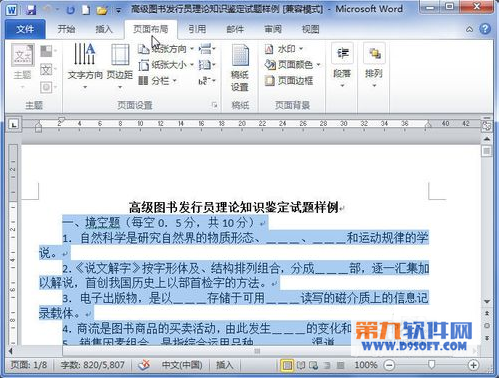Switch to Outline view
This screenshot has height=378, width=499.
[x=327, y=366]
